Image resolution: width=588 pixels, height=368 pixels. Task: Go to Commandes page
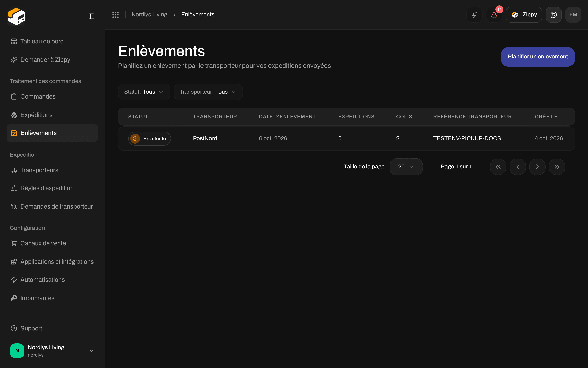click(52, 97)
